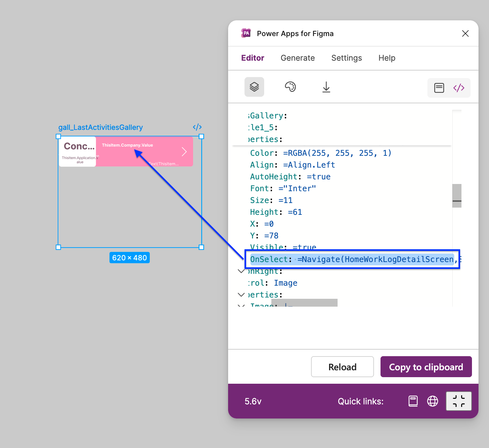Screen dimensions: 489x448
Task: Collapse the node above the Image control
Action: tap(241, 271)
